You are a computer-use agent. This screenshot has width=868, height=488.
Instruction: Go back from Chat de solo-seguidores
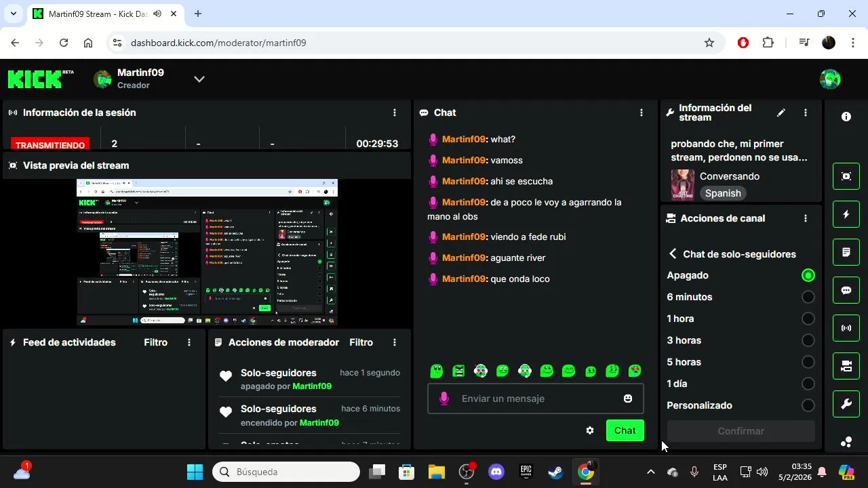pyautogui.click(x=673, y=253)
